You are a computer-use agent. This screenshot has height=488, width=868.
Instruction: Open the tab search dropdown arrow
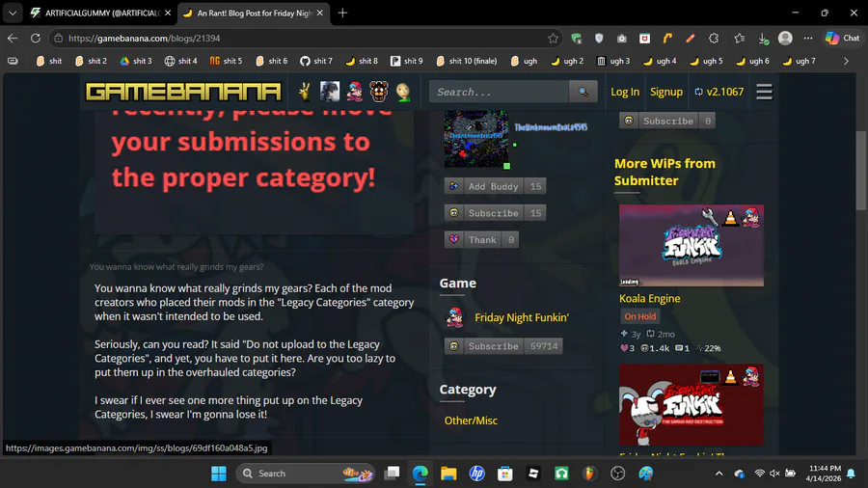[13, 13]
